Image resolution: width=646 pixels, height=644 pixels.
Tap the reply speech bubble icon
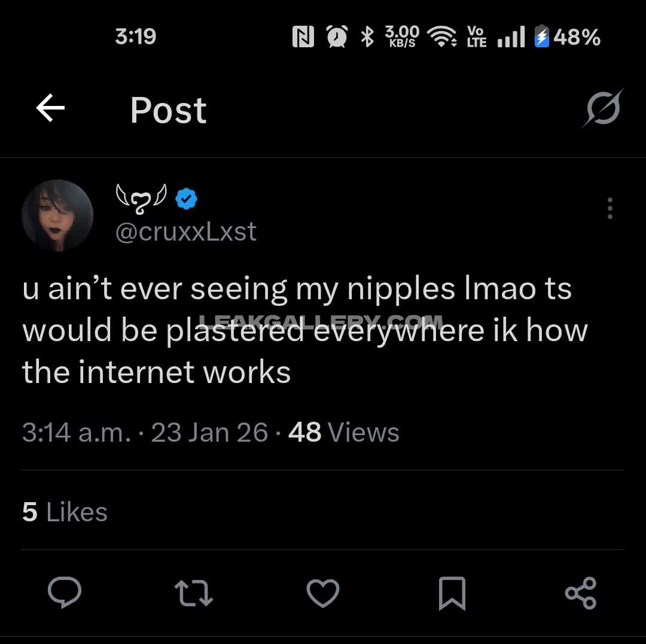65,593
